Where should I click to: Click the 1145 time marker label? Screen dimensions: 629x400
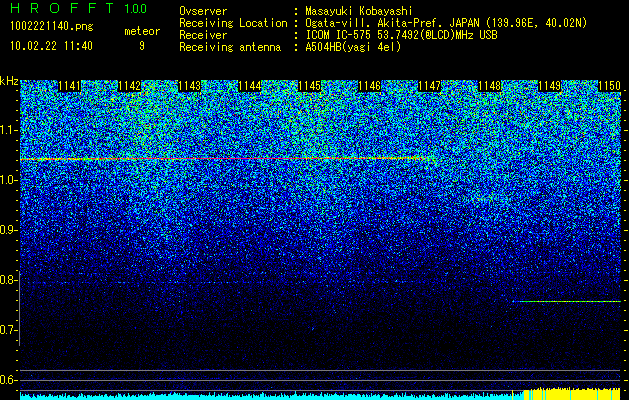point(310,86)
